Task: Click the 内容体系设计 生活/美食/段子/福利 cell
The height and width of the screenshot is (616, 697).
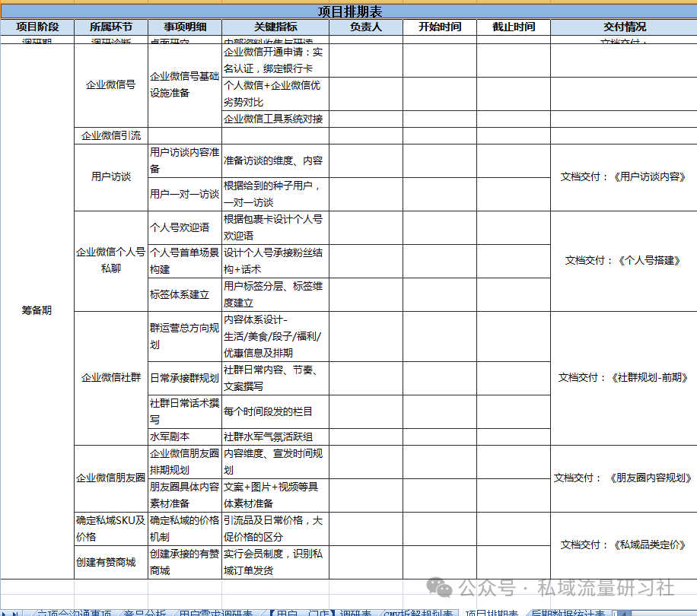Action: click(x=275, y=337)
